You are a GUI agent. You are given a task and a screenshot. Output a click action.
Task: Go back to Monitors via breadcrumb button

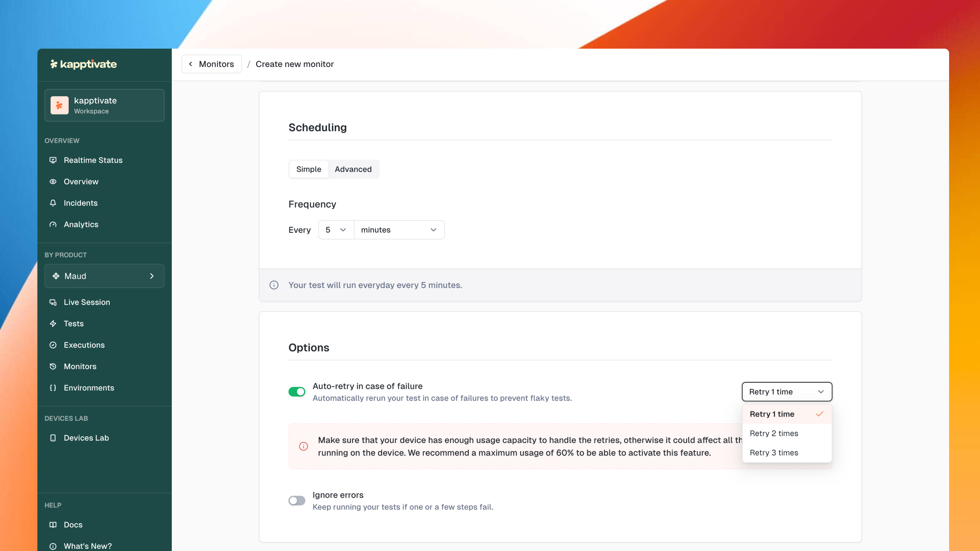[x=212, y=64]
